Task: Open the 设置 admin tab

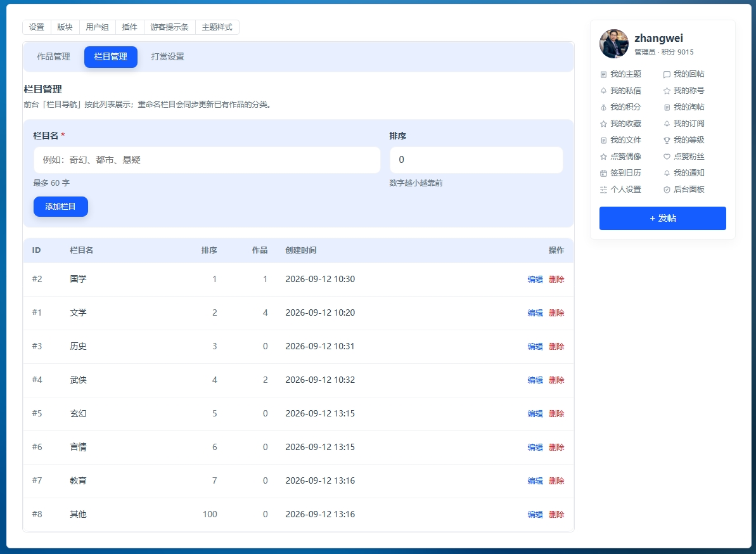Action: click(x=37, y=27)
